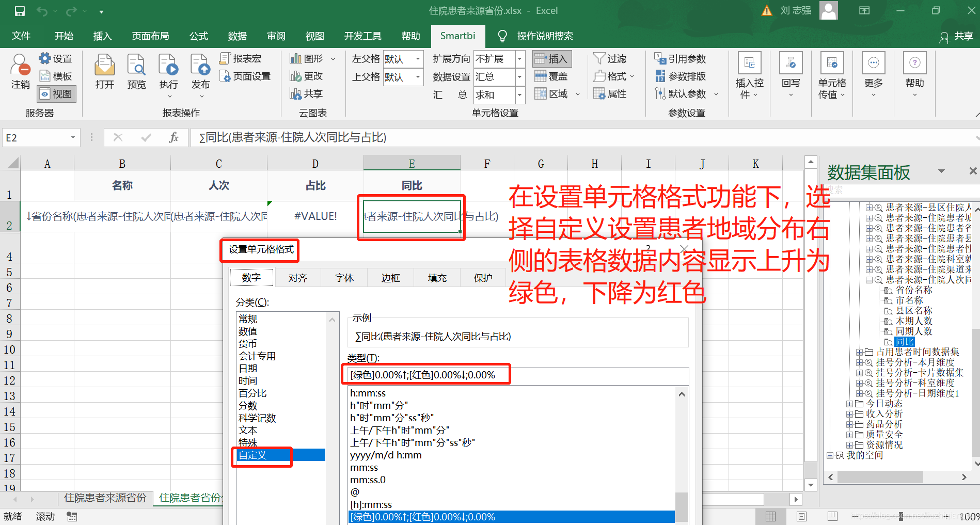Click the Normal view status icon
The width and height of the screenshot is (980, 525).
coord(770,517)
